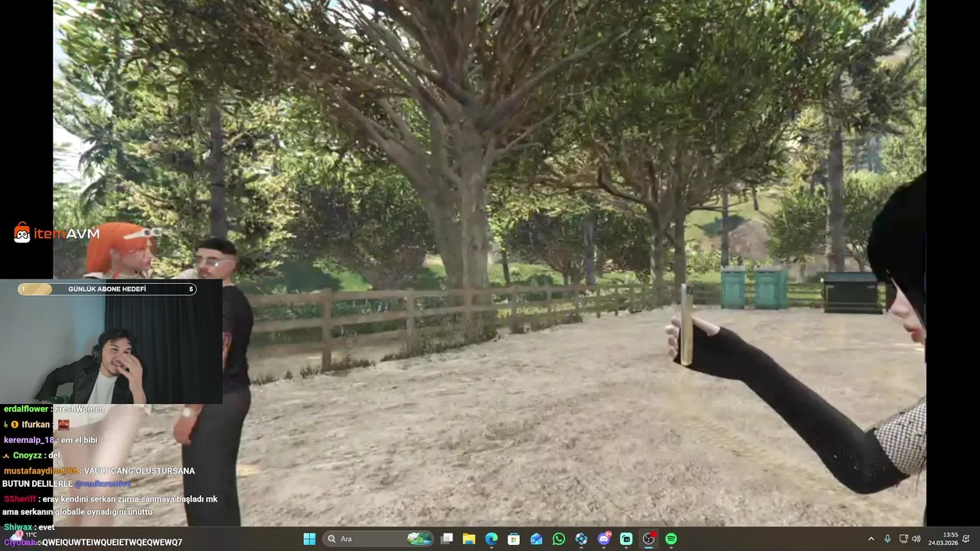980x551 pixels.
Task: Open Microsoft Store from taskbar
Action: [x=514, y=539]
